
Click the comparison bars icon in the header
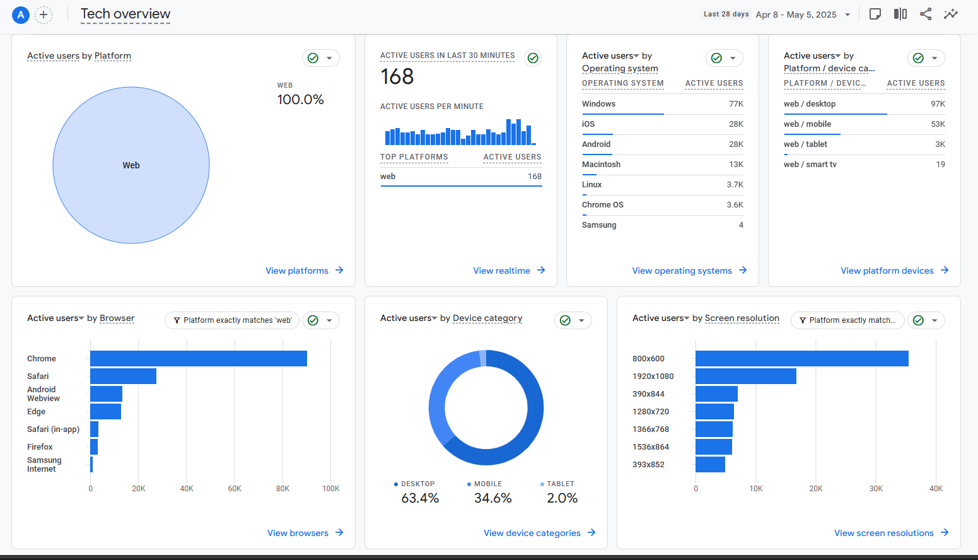pyautogui.click(x=900, y=13)
